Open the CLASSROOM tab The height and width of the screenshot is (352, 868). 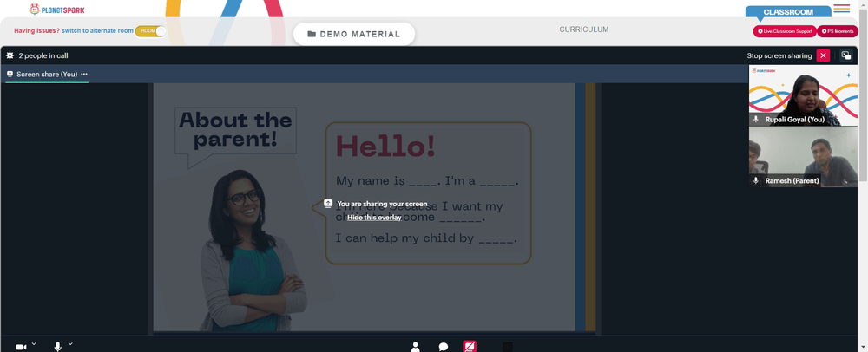click(788, 12)
